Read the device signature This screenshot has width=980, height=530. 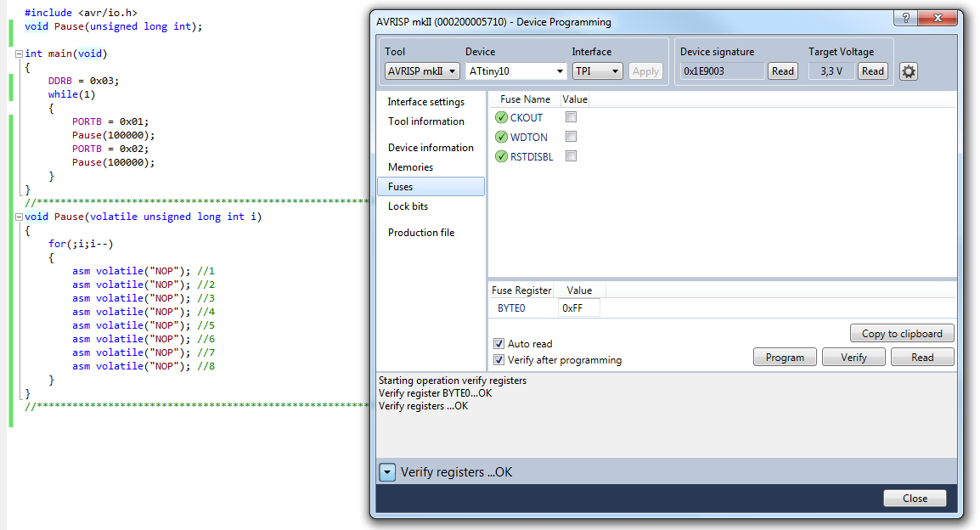coord(782,71)
